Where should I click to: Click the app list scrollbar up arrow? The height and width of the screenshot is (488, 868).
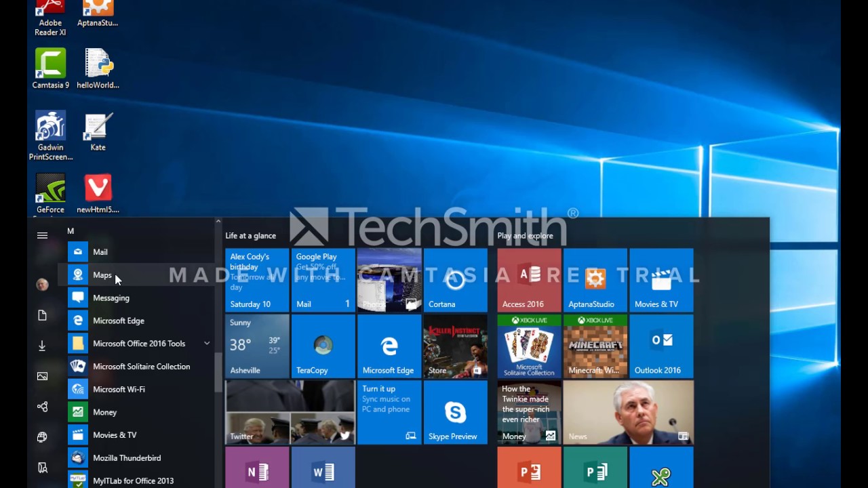pyautogui.click(x=218, y=222)
